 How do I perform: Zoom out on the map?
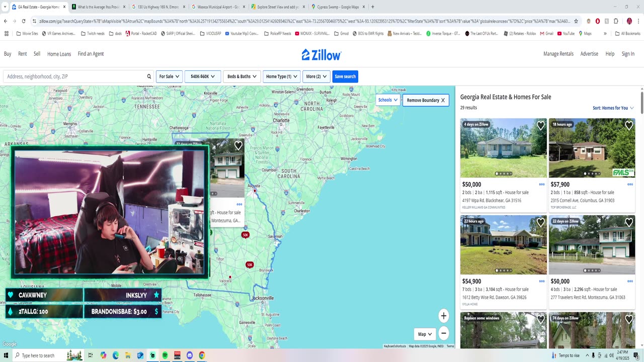pos(443,333)
